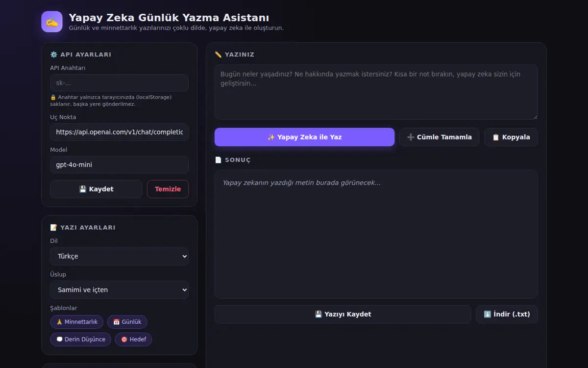Choose the Günlük template chip

coord(127,322)
